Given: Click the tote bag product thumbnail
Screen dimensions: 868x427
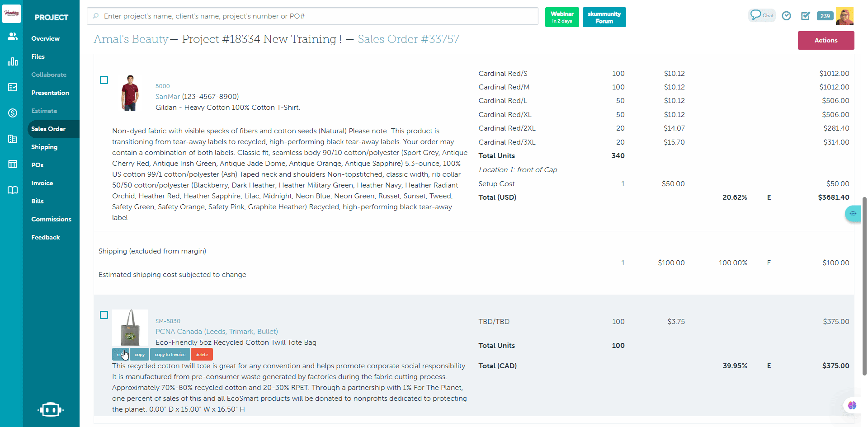Looking at the screenshot, I should coord(130,328).
